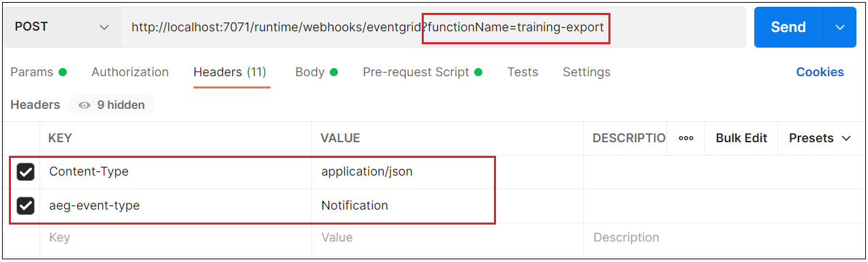
Task: Uncheck the aeg-event-type header checkbox
Action: 25,206
